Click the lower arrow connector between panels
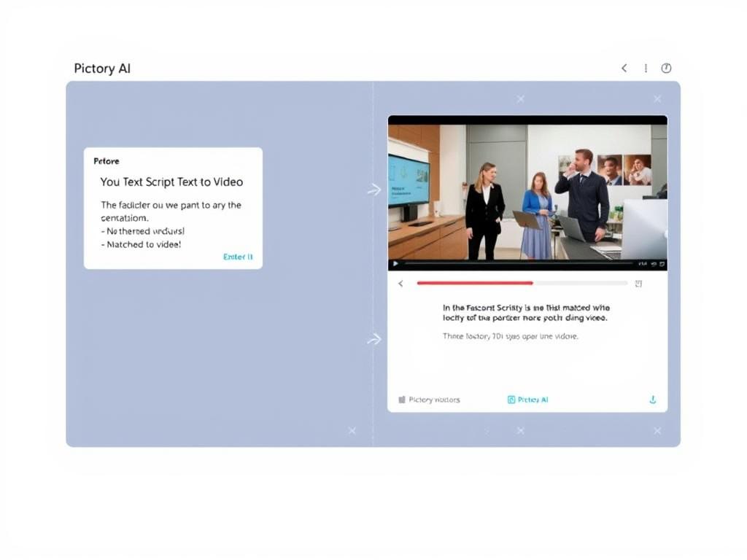747x560 pixels. pos(373,338)
